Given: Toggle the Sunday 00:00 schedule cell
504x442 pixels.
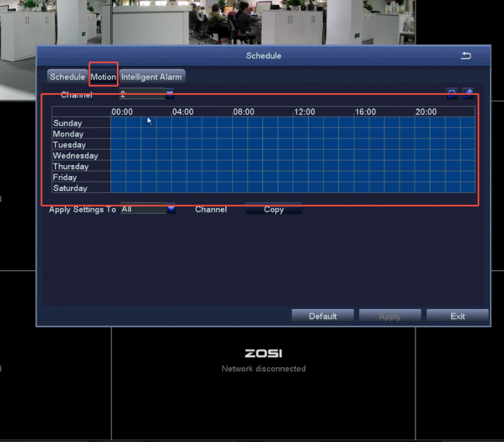Looking at the screenshot, I should pos(118,122).
